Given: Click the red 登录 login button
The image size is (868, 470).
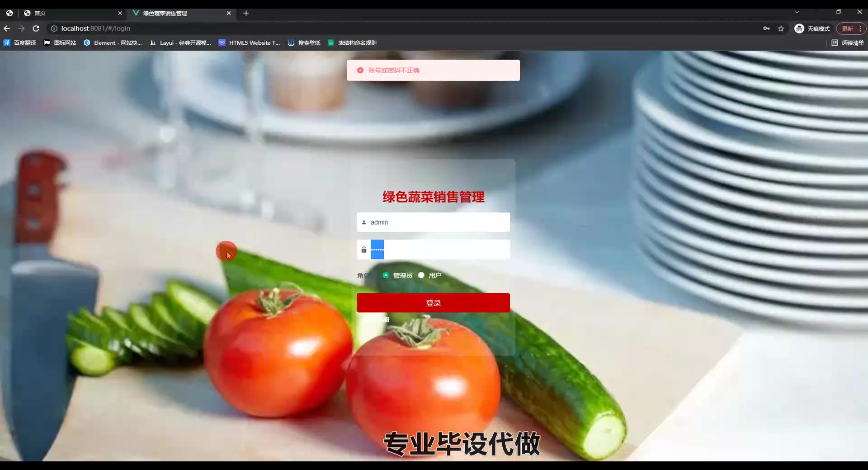Looking at the screenshot, I should click(434, 303).
